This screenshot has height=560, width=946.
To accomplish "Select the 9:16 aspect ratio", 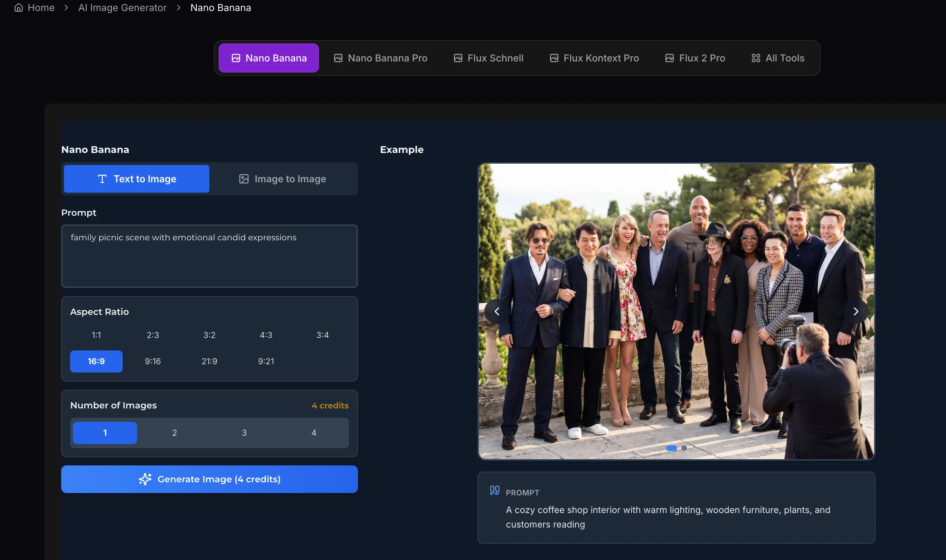I will point(153,361).
